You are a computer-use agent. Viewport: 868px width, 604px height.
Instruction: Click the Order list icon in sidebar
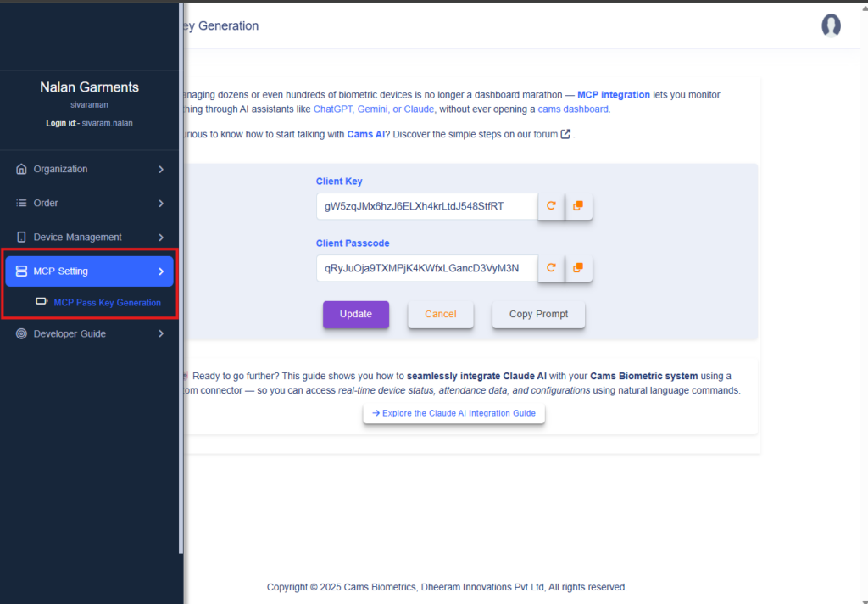click(x=22, y=204)
